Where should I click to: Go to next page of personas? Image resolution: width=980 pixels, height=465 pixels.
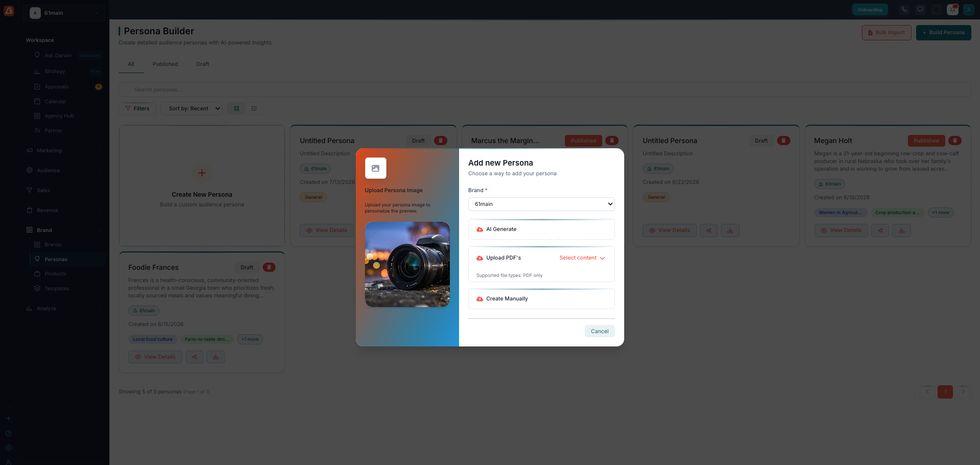click(x=963, y=392)
